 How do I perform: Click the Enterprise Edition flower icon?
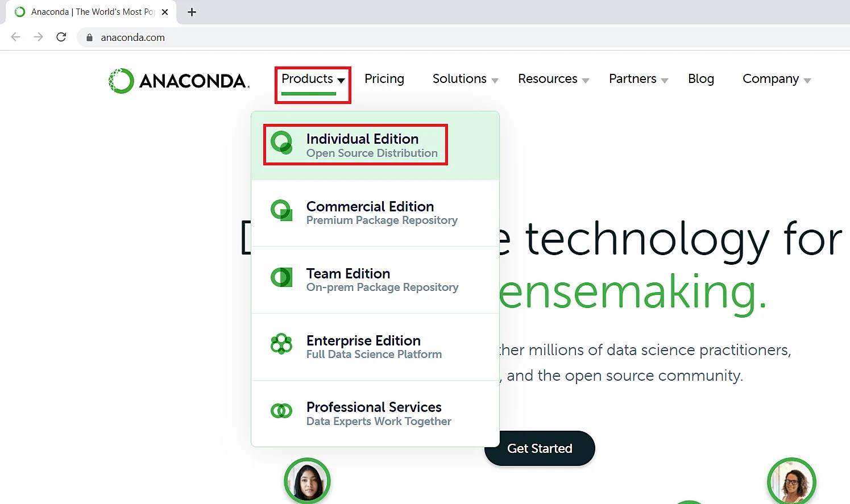coord(281,344)
